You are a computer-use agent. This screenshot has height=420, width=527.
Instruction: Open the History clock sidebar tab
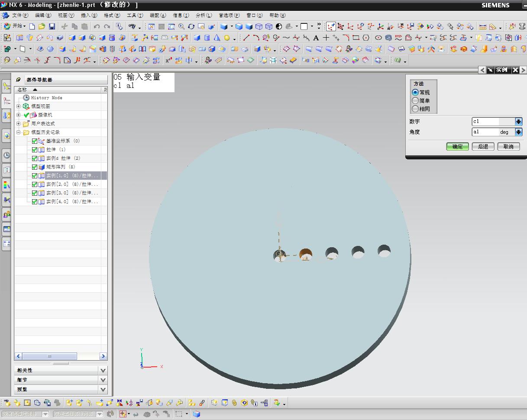click(x=6, y=155)
